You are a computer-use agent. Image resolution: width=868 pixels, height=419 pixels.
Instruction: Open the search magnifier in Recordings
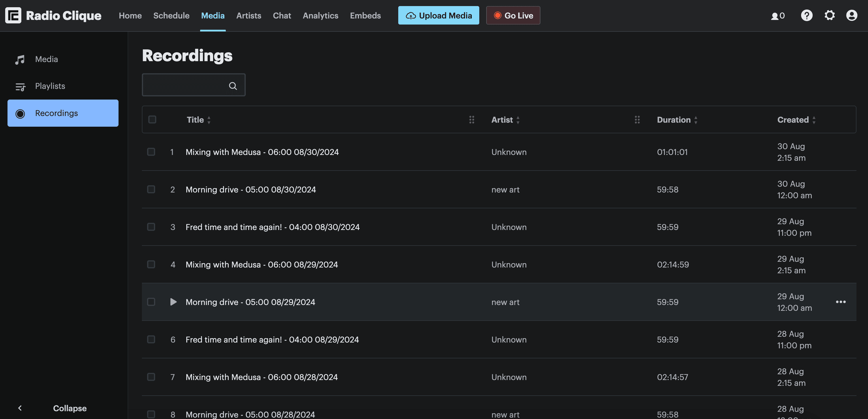tap(233, 85)
